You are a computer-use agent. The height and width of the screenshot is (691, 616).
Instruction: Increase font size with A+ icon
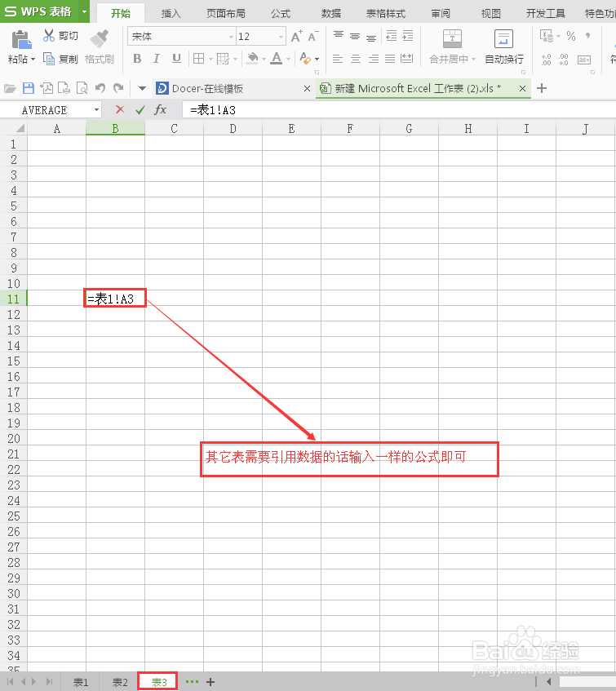(x=296, y=36)
